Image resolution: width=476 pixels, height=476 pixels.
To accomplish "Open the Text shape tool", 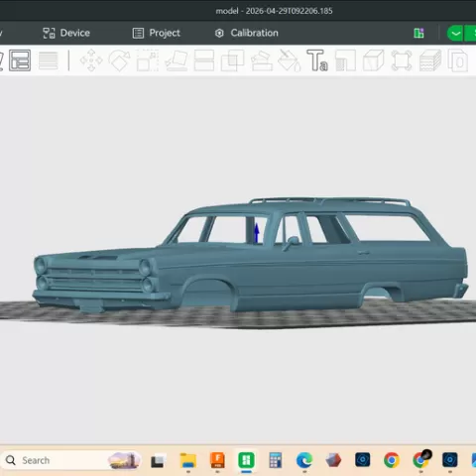I will [317, 60].
